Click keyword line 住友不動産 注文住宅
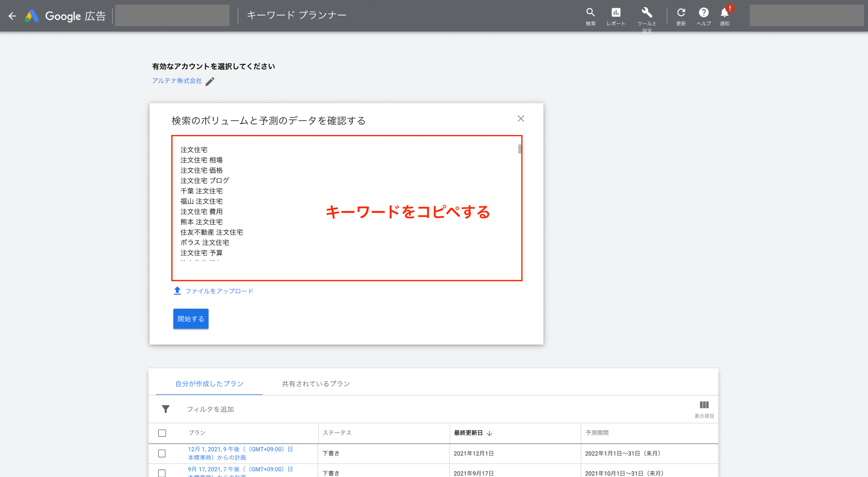 click(212, 232)
